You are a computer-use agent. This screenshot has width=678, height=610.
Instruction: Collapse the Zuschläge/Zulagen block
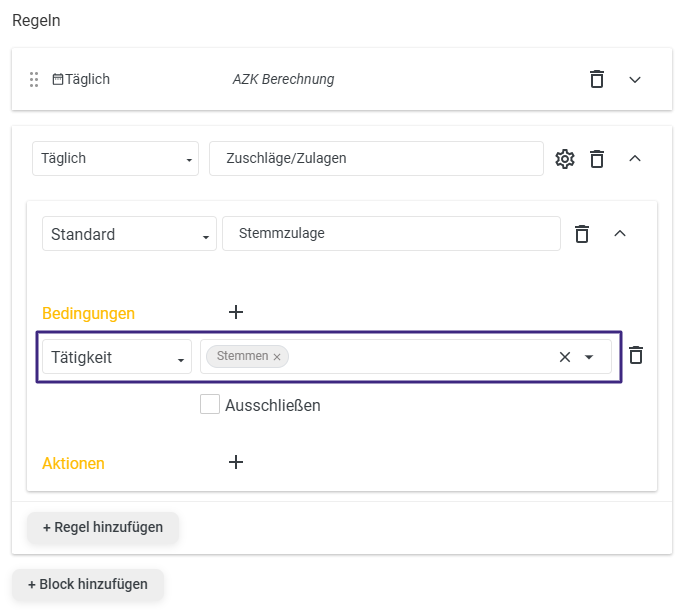point(635,159)
